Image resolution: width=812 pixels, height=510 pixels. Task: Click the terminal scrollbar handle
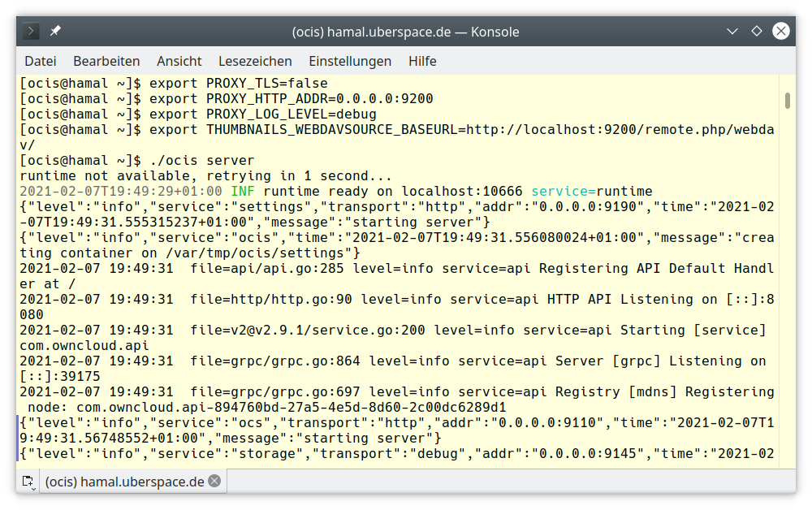coord(787,101)
